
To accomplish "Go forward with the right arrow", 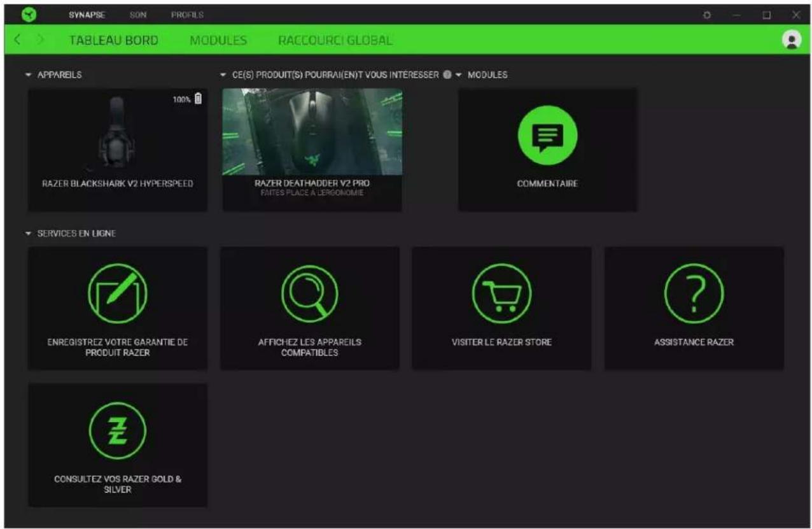I will 41,40.
